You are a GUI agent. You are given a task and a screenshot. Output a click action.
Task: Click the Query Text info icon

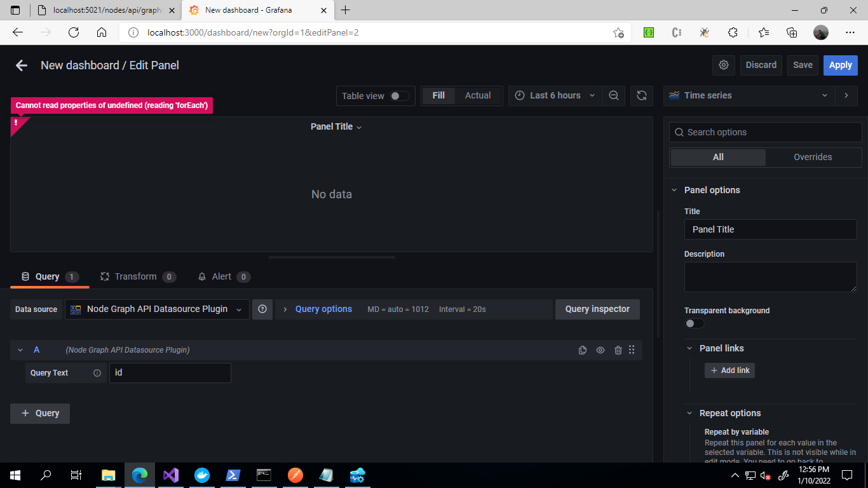pos(97,373)
